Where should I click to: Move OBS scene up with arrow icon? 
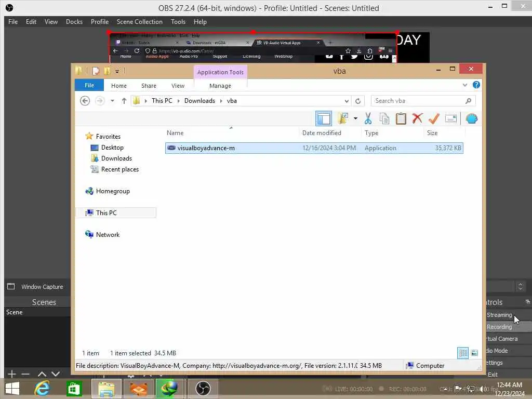tap(42, 374)
